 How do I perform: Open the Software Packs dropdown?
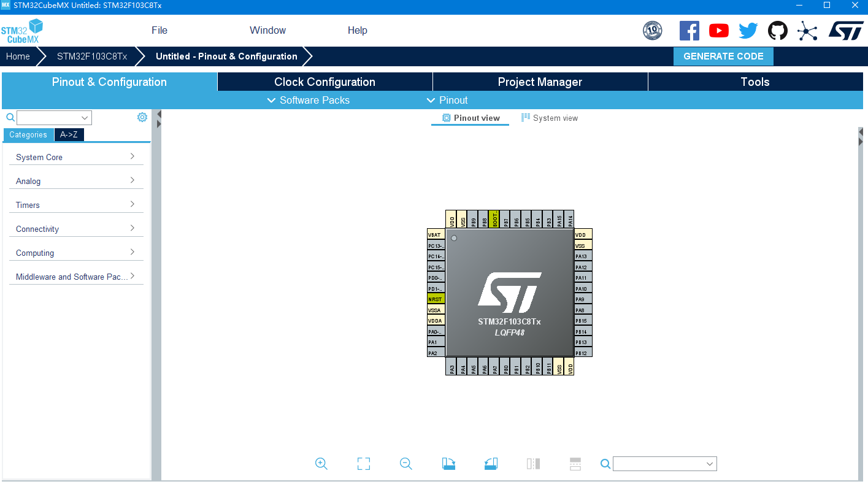309,100
